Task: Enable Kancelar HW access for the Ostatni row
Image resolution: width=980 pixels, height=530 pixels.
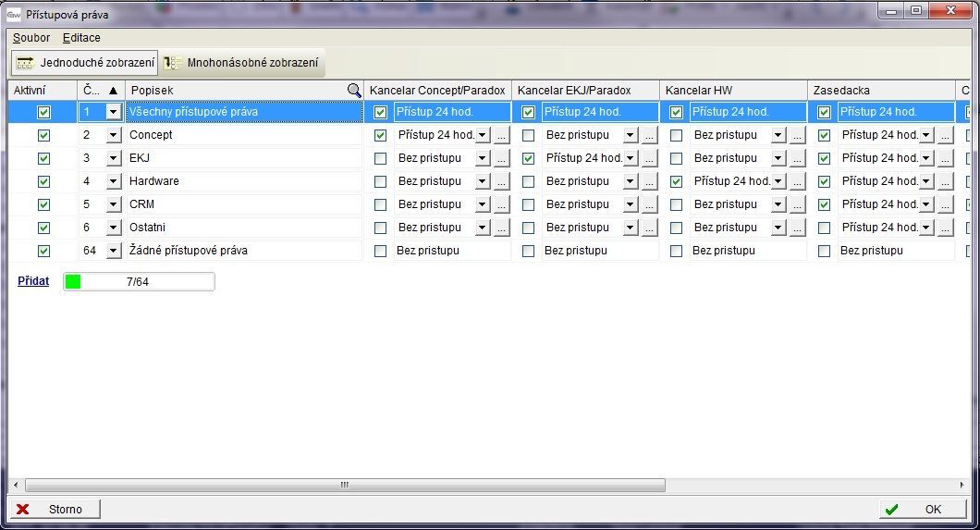Action: pyautogui.click(x=677, y=228)
